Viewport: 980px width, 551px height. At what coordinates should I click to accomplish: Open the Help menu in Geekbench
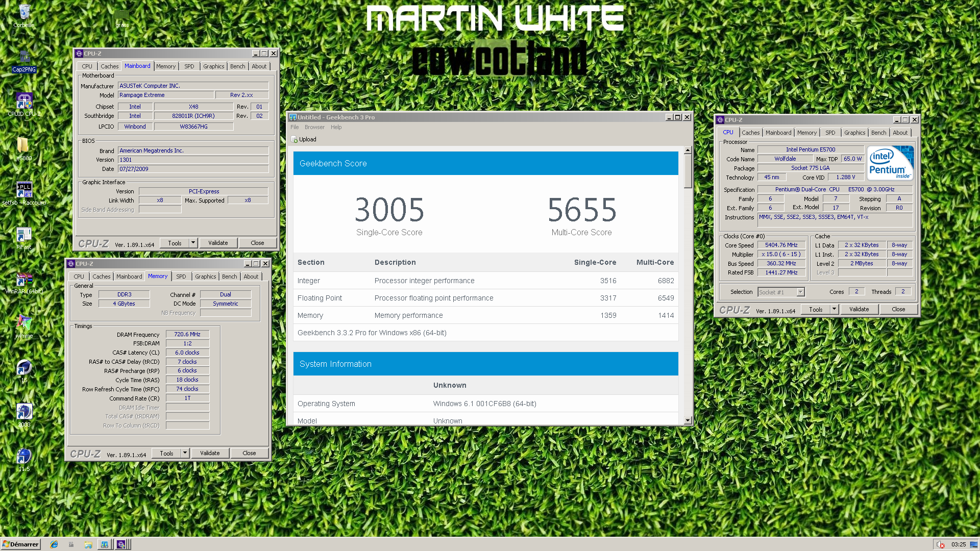[x=336, y=127]
